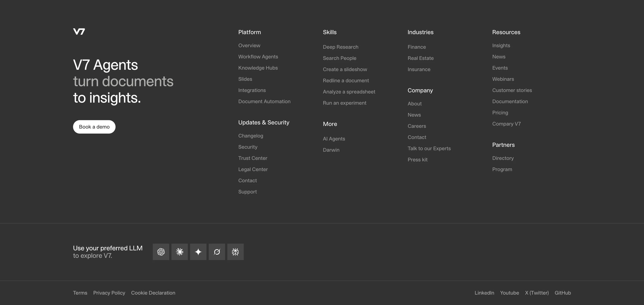Read Customer stories

point(512,90)
